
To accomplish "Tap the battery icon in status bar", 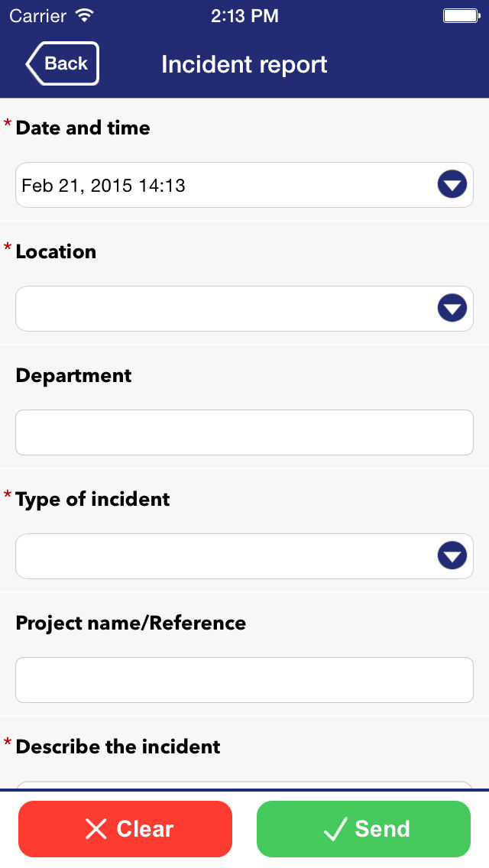I will click(x=461, y=15).
